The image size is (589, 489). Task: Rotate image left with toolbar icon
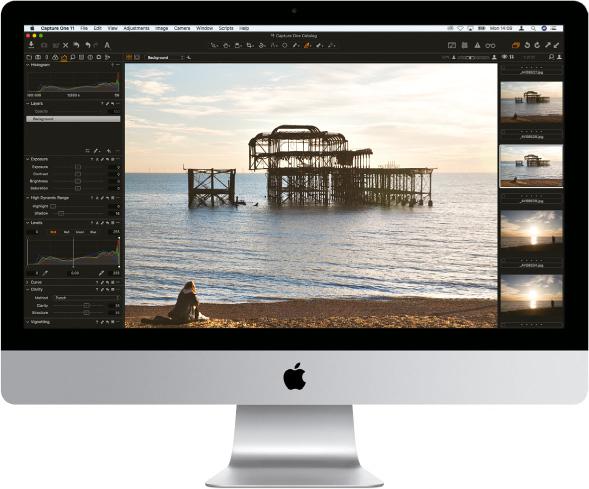pyautogui.click(x=527, y=45)
